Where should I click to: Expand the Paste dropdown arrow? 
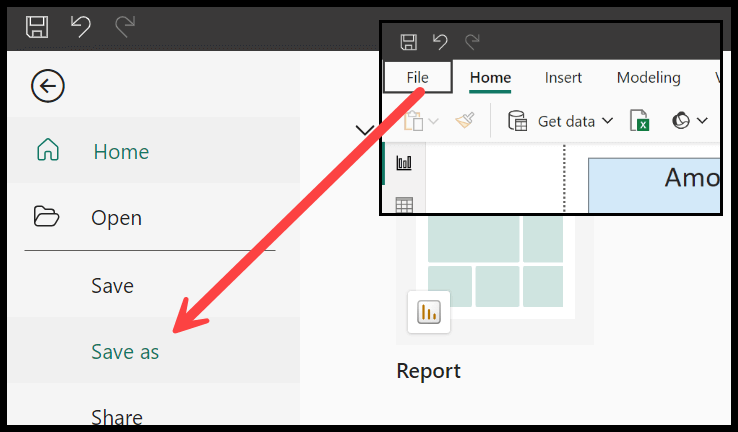(433, 121)
